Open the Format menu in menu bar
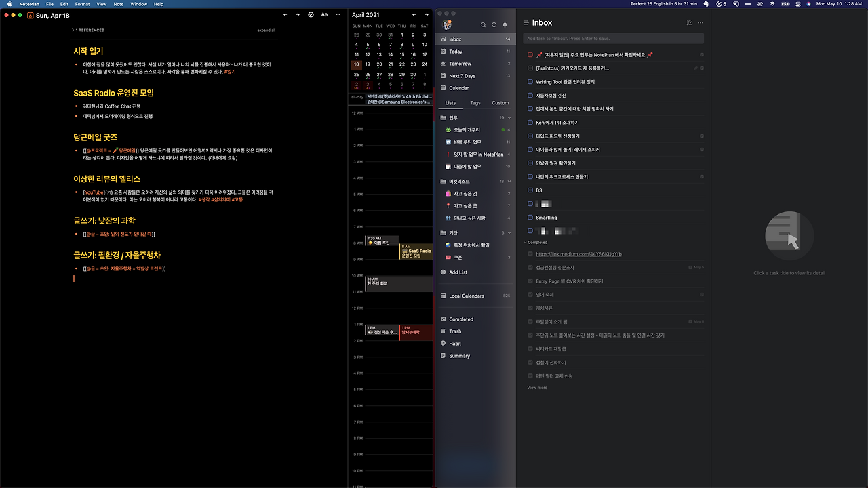 coord(82,4)
